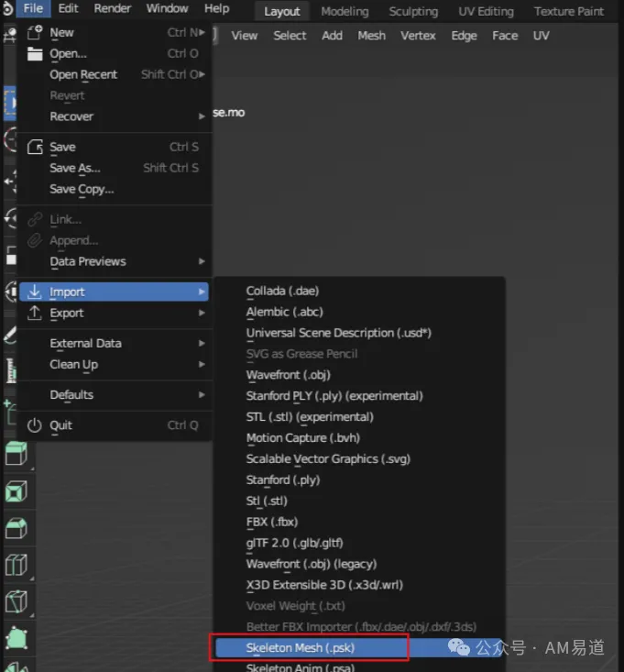This screenshot has width=624, height=672.
Task: Open the viewport UV menu
Action: [541, 36]
